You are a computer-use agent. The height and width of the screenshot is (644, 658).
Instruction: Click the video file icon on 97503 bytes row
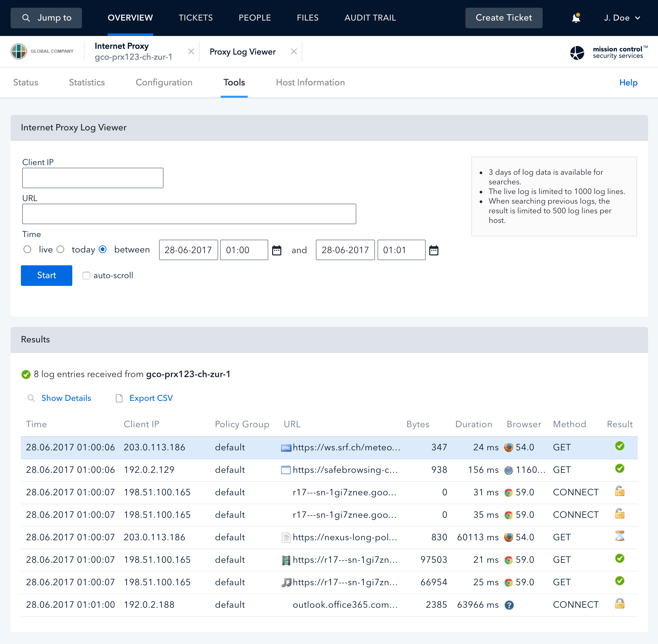[x=286, y=560]
